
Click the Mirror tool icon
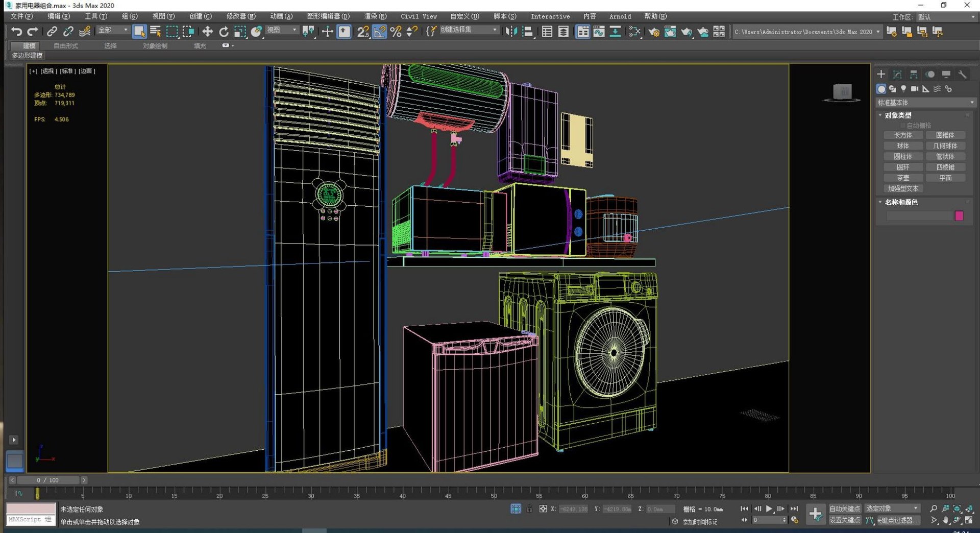[x=511, y=32]
